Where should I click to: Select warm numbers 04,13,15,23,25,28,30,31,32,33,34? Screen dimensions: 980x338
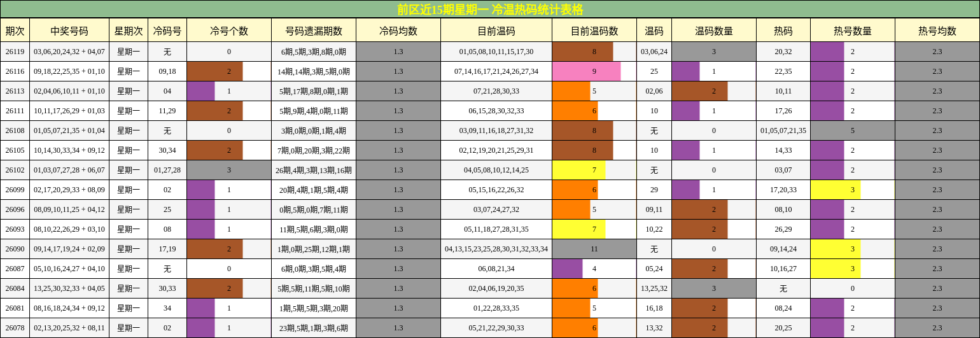(496, 249)
